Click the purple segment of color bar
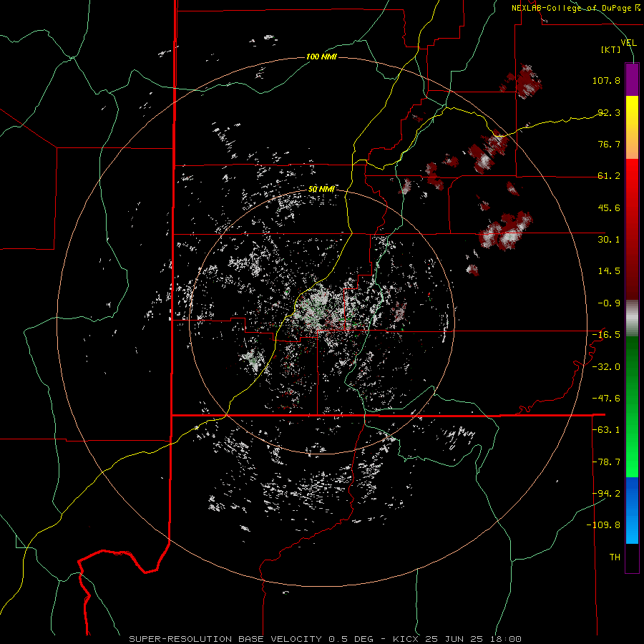The height and width of the screenshot is (644, 644). (632, 79)
